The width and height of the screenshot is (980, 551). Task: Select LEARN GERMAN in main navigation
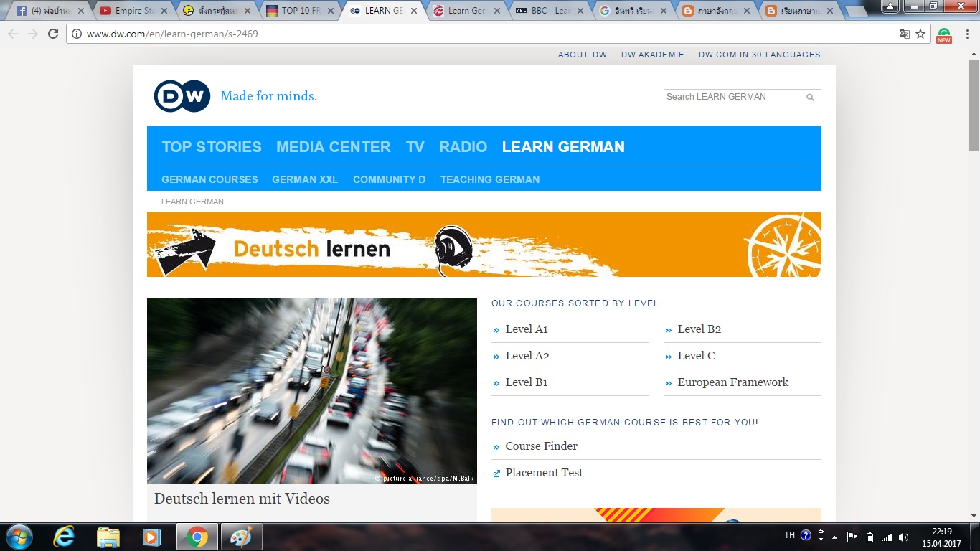click(x=563, y=147)
